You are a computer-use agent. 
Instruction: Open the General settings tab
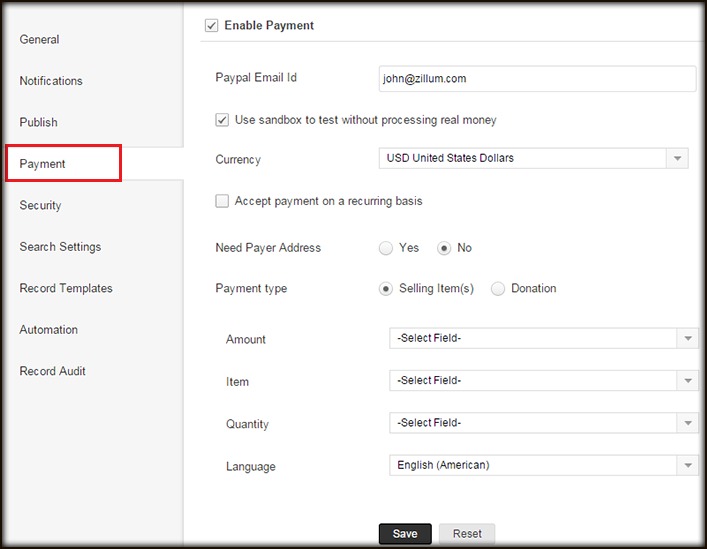[40, 40]
